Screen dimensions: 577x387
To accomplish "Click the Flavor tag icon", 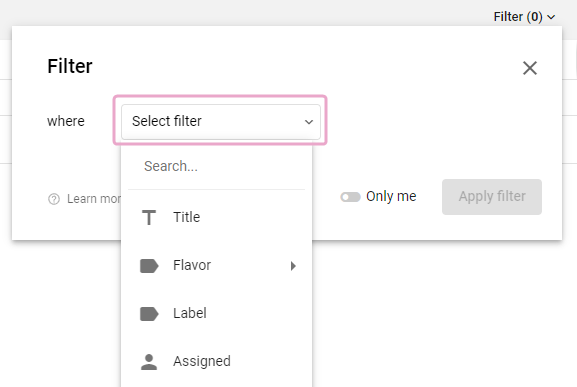I will point(149,266).
